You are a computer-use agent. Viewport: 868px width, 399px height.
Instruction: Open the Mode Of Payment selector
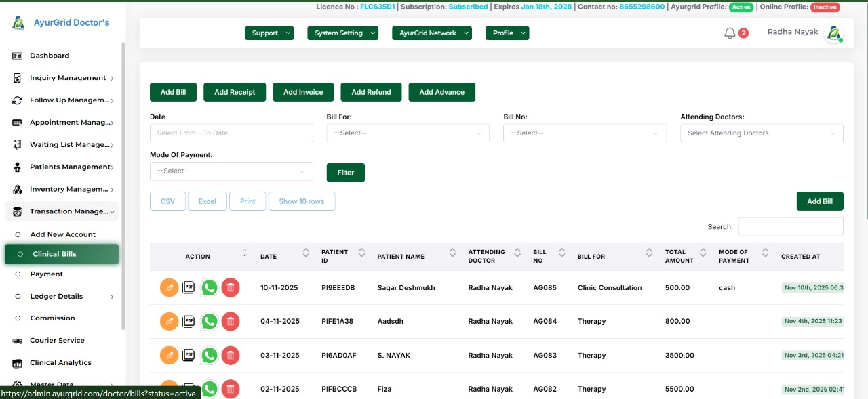pos(231,171)
